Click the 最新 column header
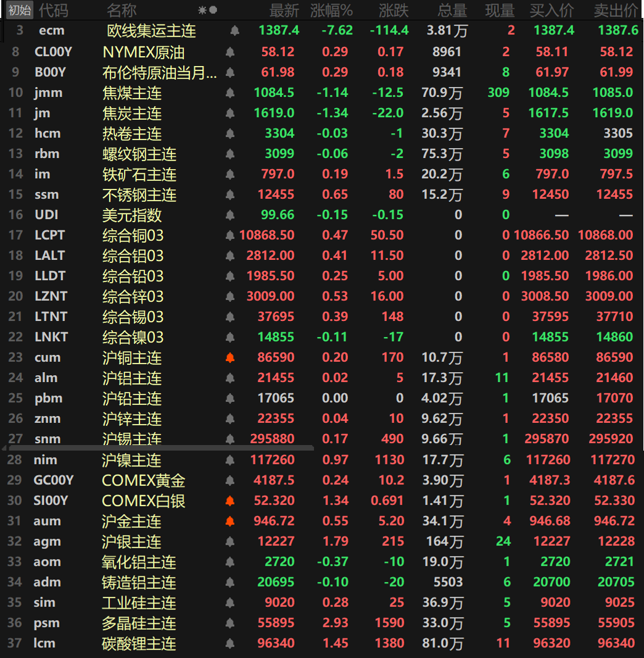The width and height of the screenshot is (644, 658). pyautogui.click(x=284, y=10)
